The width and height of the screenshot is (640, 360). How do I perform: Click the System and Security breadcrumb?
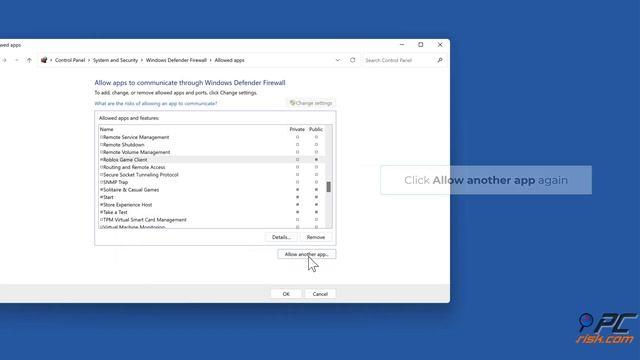116,60
